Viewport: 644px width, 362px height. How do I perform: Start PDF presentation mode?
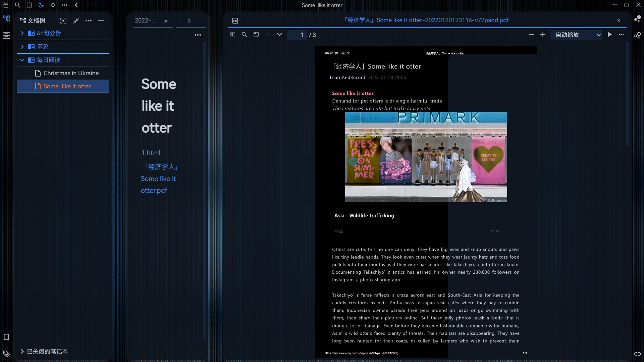(609, 35)
